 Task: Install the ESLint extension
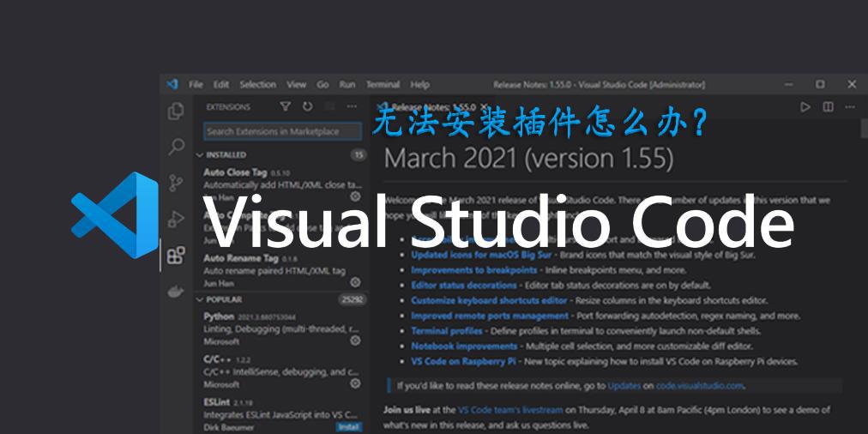[x=349, y=427]
